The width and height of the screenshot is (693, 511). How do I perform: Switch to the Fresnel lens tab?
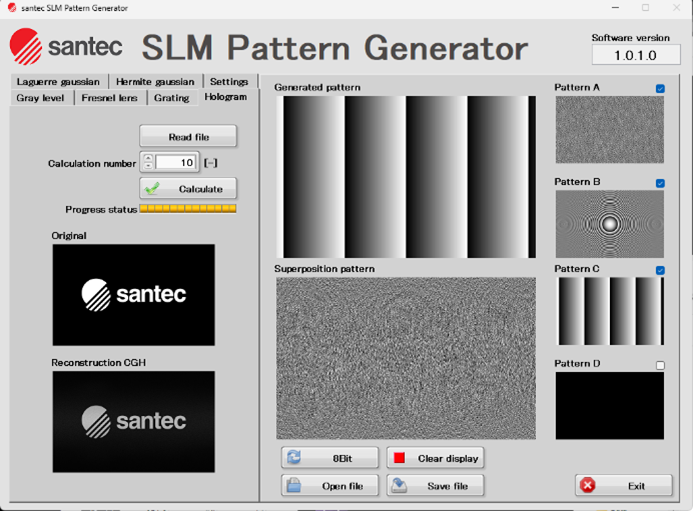(x=111, y=98)
